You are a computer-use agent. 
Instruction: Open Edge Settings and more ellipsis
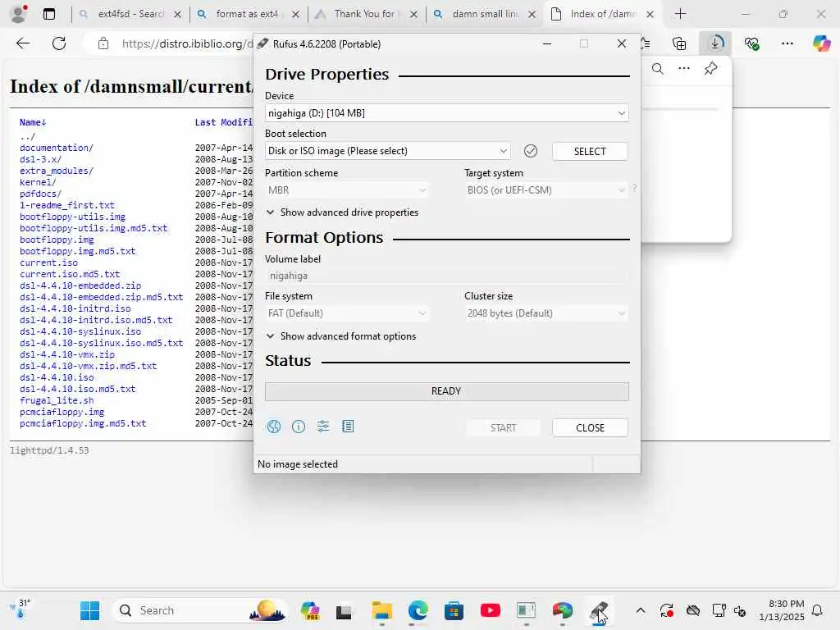(x=787, y=43)
